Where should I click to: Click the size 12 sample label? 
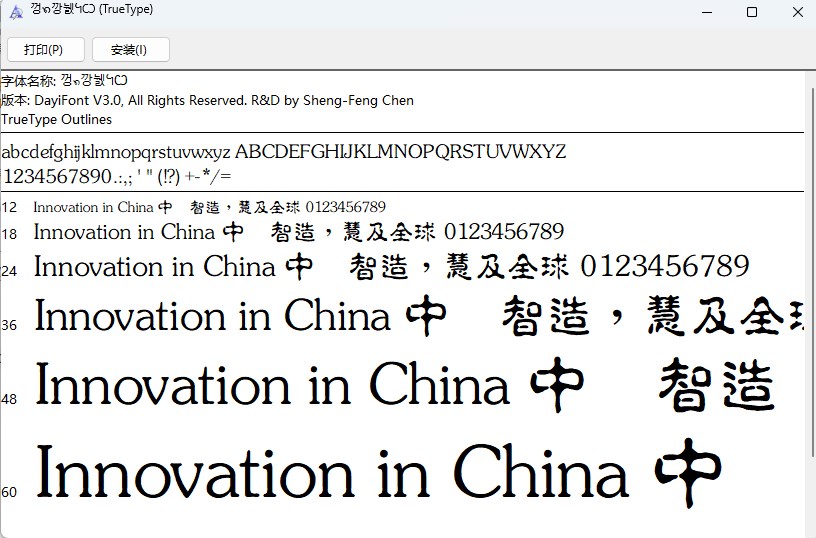pos(10,208)
